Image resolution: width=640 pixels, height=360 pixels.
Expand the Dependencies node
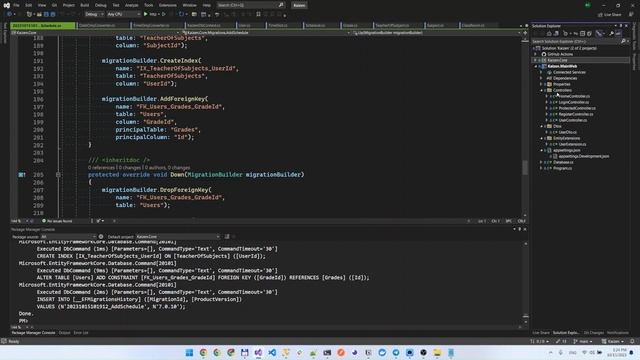541,78
